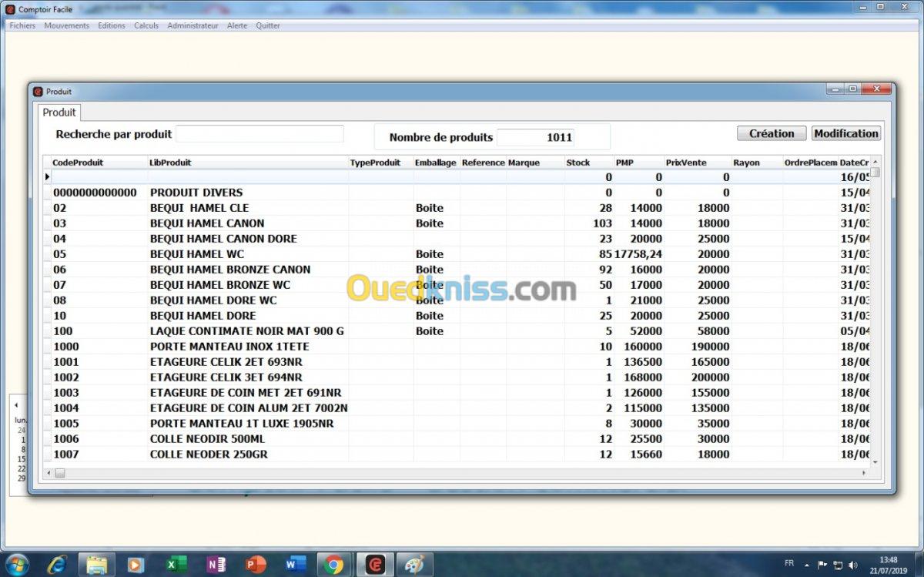
Task: Open Internet Explorer from the taskbar
Action: pyautogui.click(x=57, y=565)
